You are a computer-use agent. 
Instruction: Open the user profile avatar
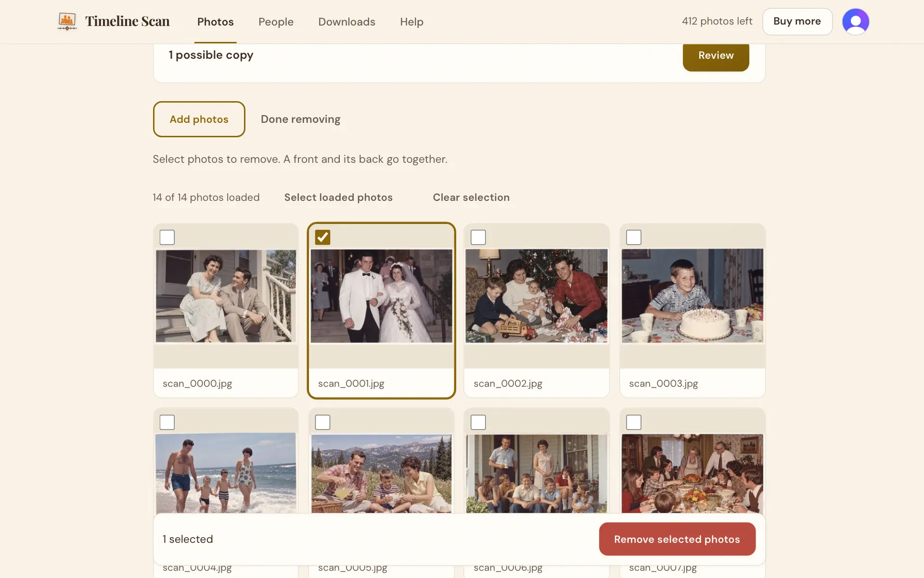pyautogui.click(x=855, y=22)
